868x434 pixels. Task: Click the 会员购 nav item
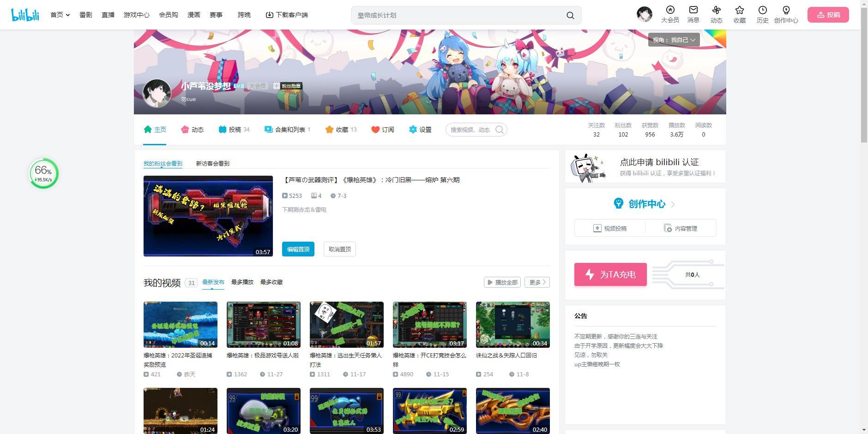[169, 15]
